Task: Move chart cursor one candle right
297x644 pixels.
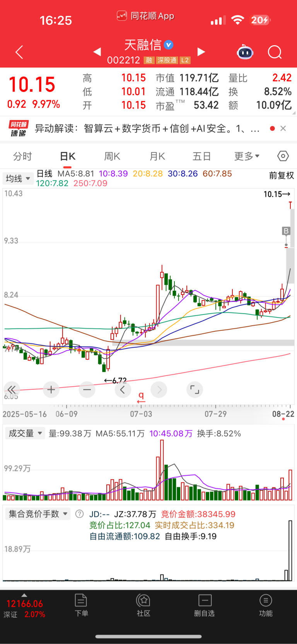Action: [x=159, y=389]
